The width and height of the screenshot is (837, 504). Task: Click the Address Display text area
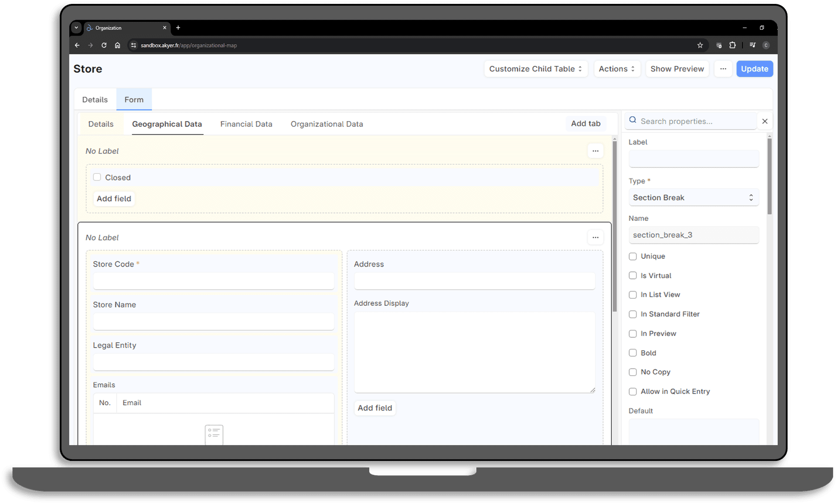474,352
